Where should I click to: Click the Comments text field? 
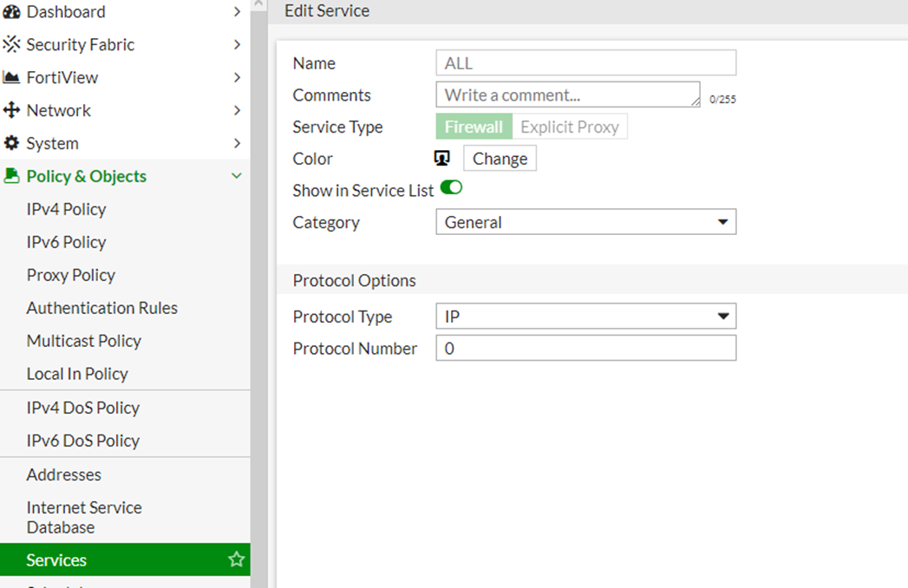(x=567, y=95)
